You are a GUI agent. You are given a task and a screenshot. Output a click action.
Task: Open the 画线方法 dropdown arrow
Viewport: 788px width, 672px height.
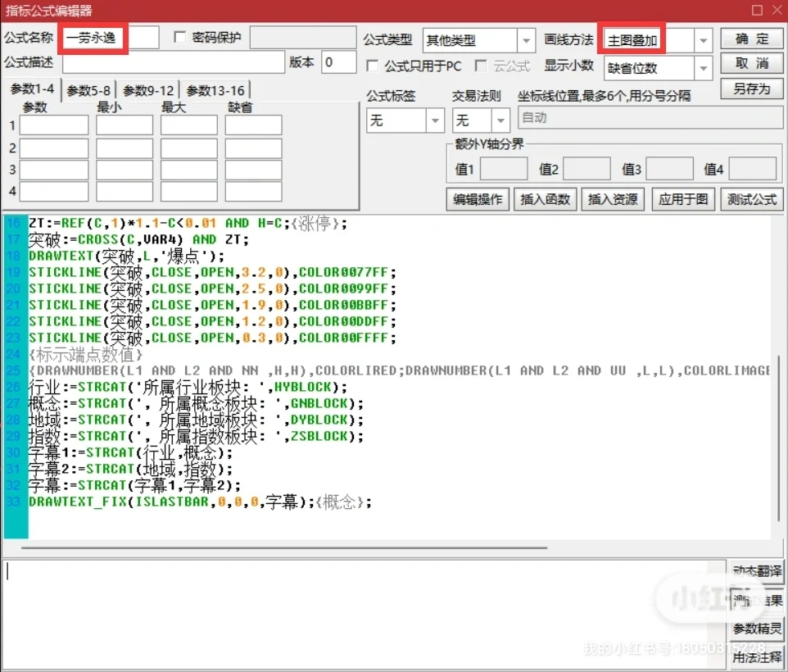coord(703,40)
